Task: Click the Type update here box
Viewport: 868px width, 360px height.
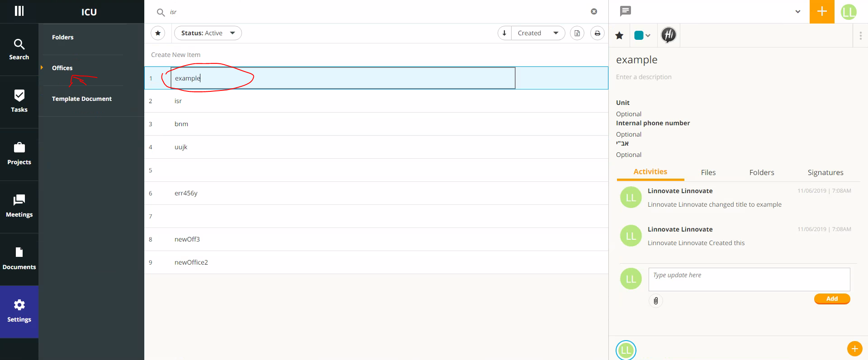Action: [749, 279]
